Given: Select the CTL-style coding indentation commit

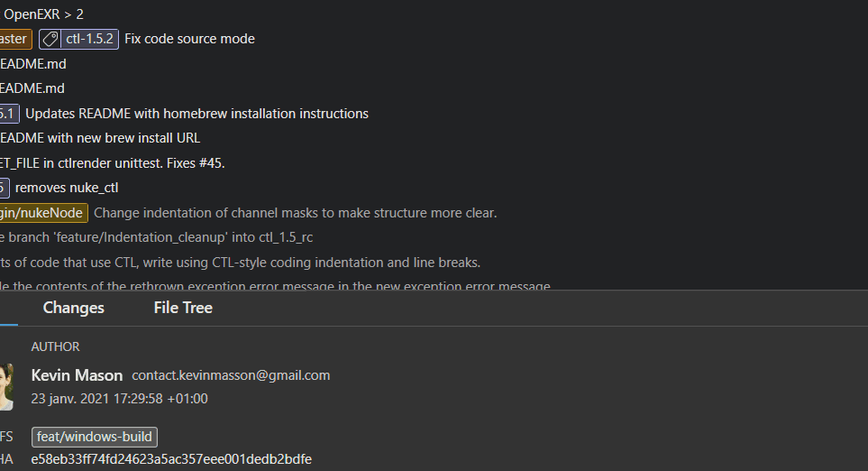Looking at the screenshot, I should click(239, 263).
